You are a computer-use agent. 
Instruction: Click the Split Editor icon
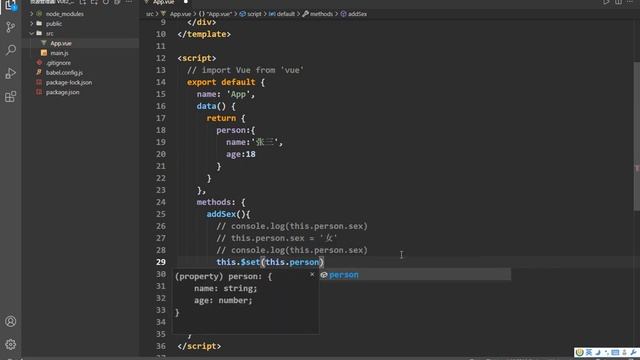(x=619, y=2)
